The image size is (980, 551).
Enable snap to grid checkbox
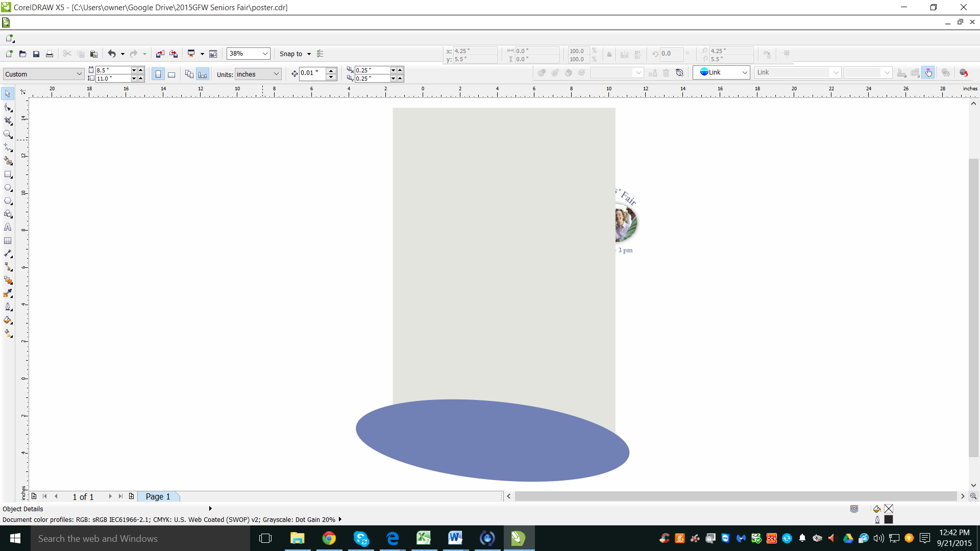tap(309, 54)
